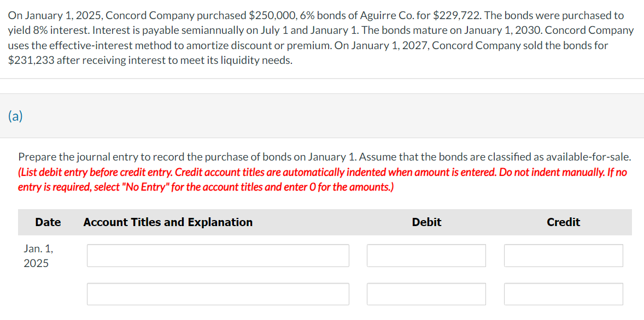Click the first row Debit input field

tap(426, 255)
